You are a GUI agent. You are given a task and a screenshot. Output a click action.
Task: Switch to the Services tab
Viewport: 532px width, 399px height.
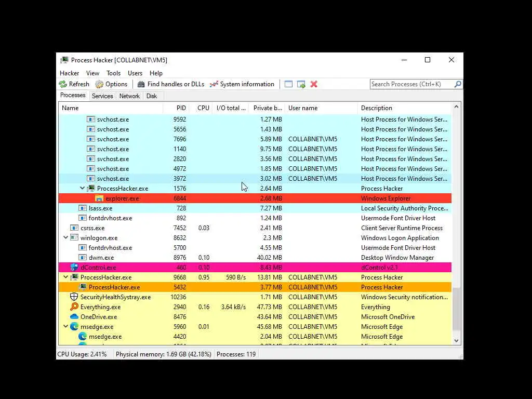102,96
